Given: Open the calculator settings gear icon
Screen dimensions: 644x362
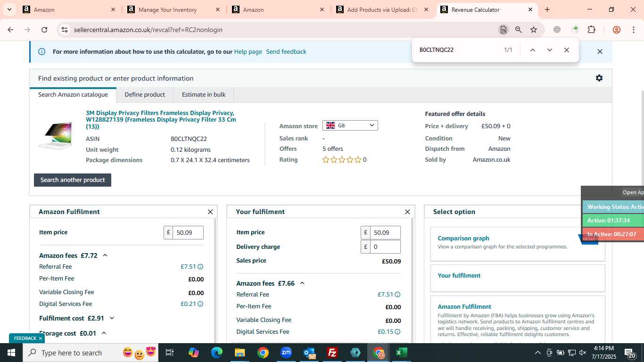Looking at the screenshot, I should point(599,78).
